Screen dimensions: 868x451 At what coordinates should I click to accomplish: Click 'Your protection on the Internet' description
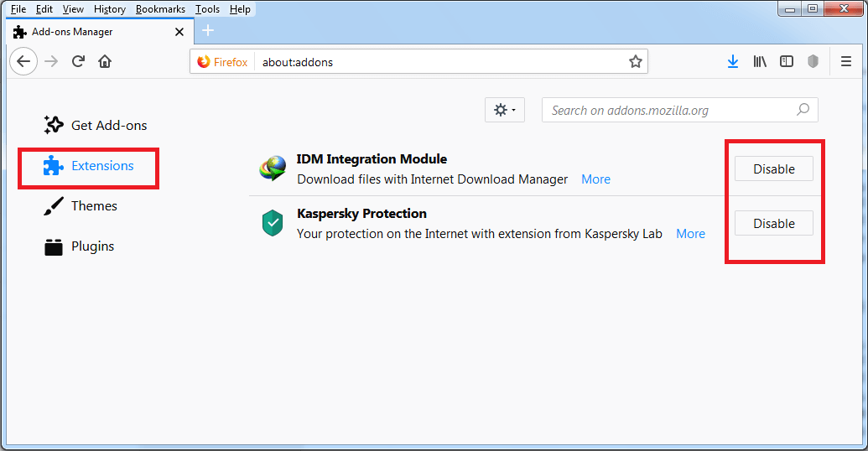480,234
